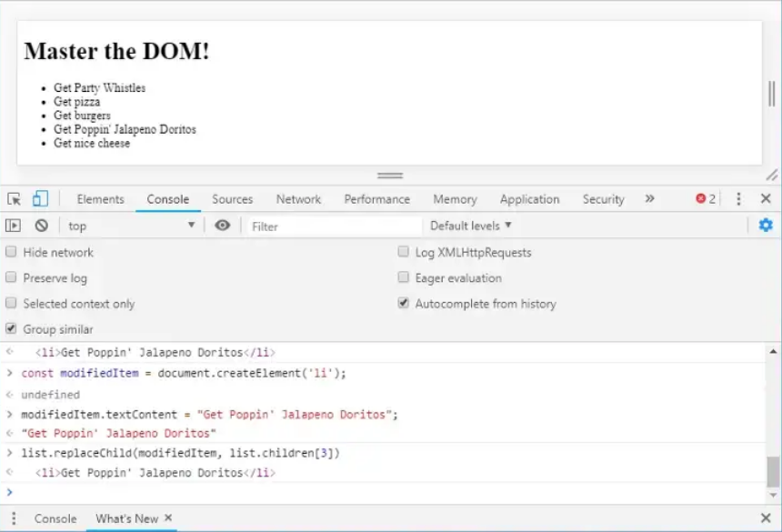Open console settings via the gear icon
The width and height of the screenshot is (782, 532).
[766, 226]
